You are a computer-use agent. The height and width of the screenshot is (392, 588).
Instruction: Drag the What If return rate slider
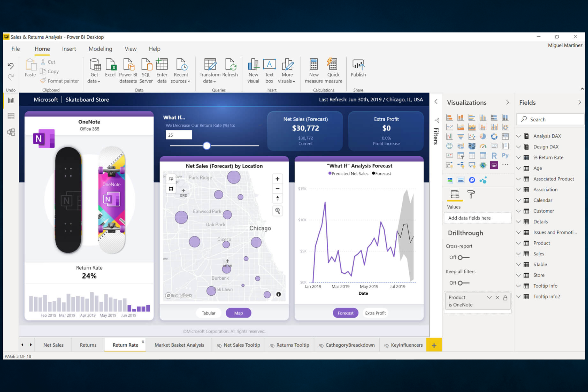205,146
